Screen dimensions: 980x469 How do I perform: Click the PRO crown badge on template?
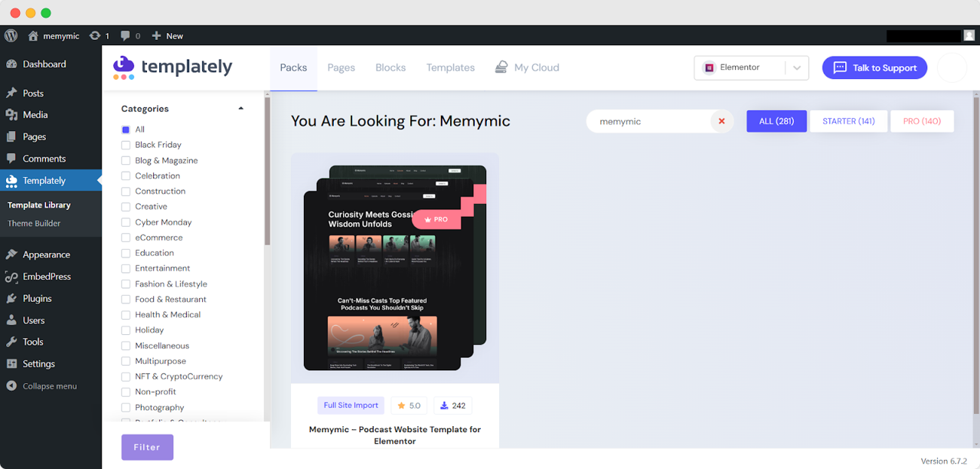point(436,219)
